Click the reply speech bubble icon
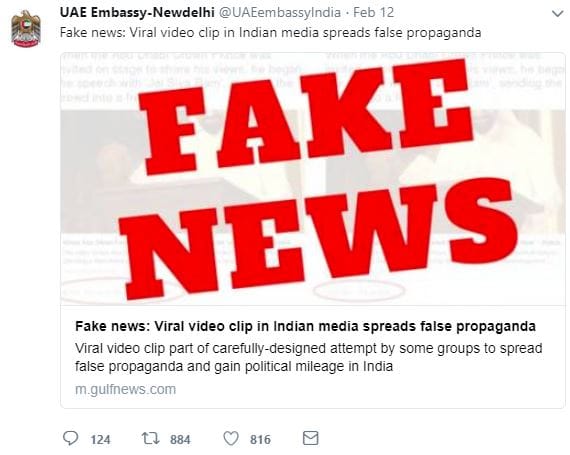Screen dimensions: 570x455 pyautogui.click(x=71, y=438)
